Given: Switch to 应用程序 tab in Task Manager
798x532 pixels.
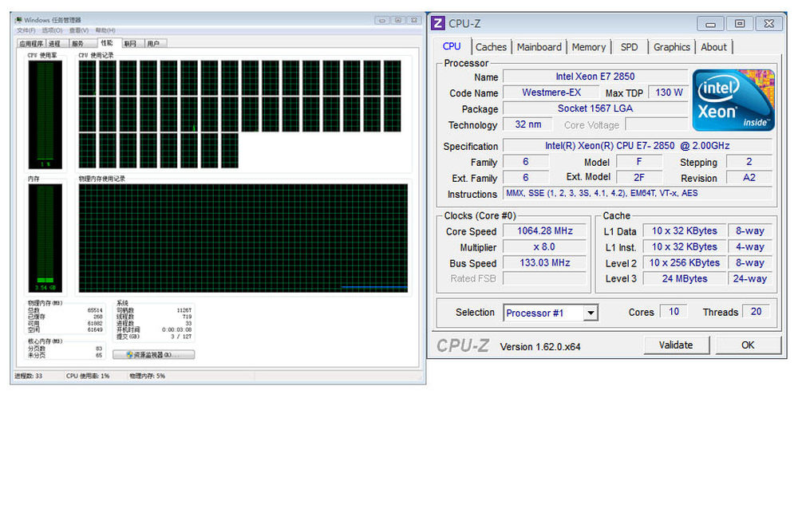Looking at the screenshot, I should [31, 44].
